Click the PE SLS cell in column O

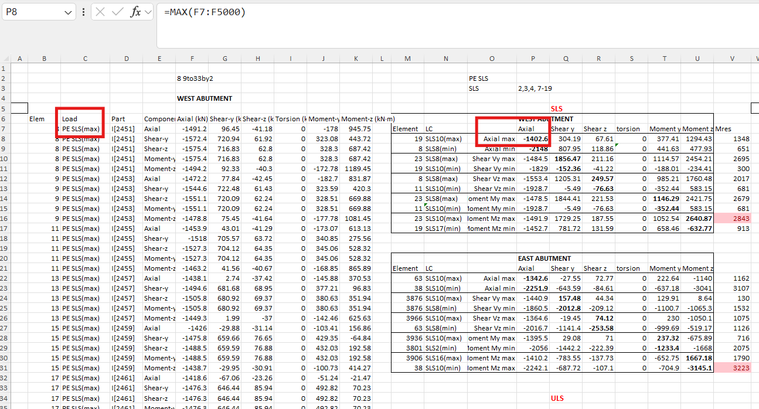(478, 78)
